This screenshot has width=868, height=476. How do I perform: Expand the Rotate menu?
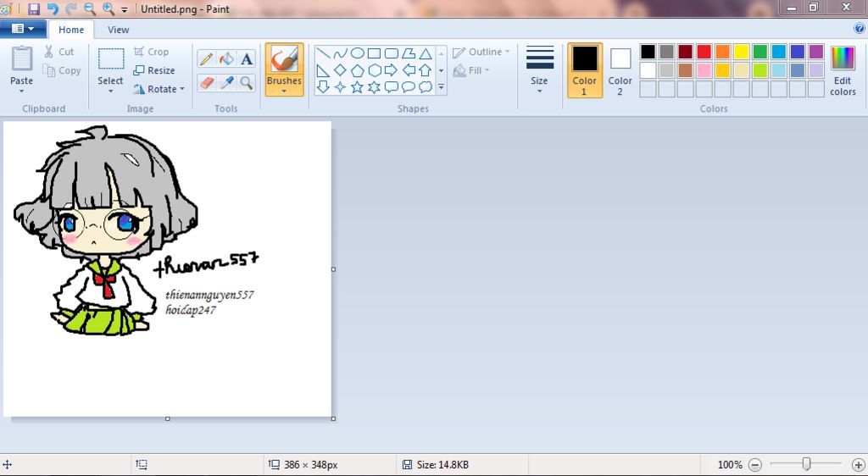159,89
